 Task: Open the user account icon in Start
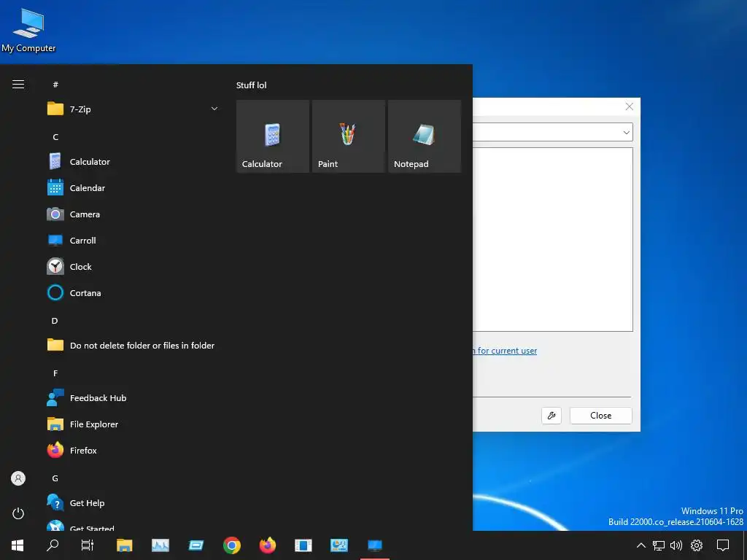point(18,478)
